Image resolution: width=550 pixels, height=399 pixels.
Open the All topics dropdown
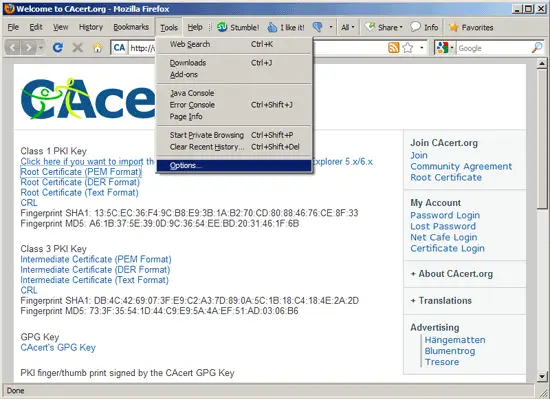tap(348, 27)
